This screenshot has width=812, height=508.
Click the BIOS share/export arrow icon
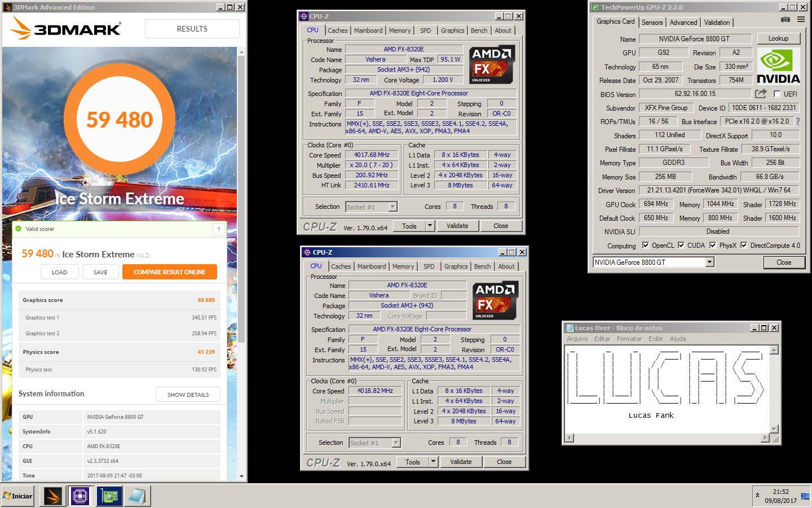(761, 93)
